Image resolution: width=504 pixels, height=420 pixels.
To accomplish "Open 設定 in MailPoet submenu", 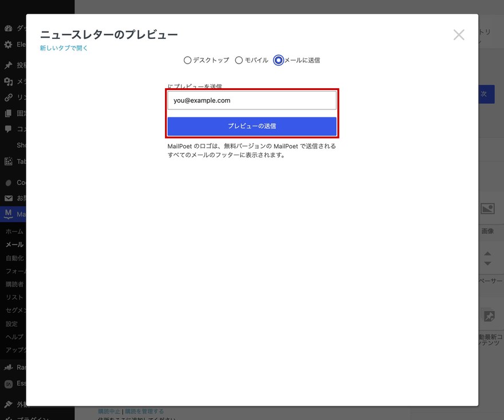I will [x=11, y=324].
